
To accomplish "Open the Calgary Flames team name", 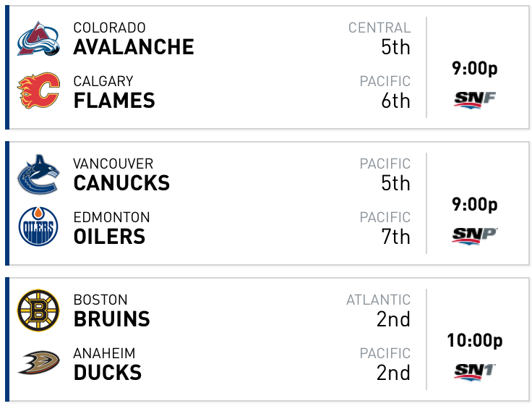I will 114,92.
